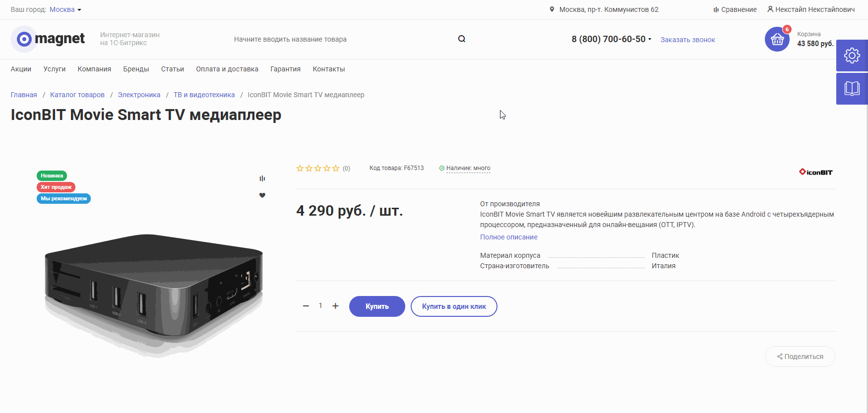Open the settings gear side panel

pos(852,56)
